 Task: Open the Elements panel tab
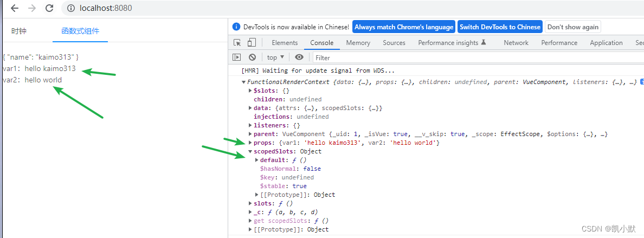tap(285, 43)
